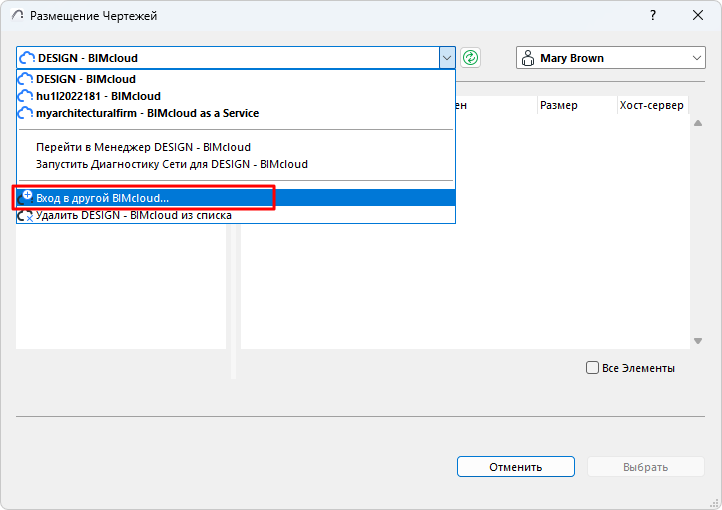Select DESIGN - BIMcloud in dropdown list
The width and height of the screenshot is (722, 510).
(x=86, y=79)
